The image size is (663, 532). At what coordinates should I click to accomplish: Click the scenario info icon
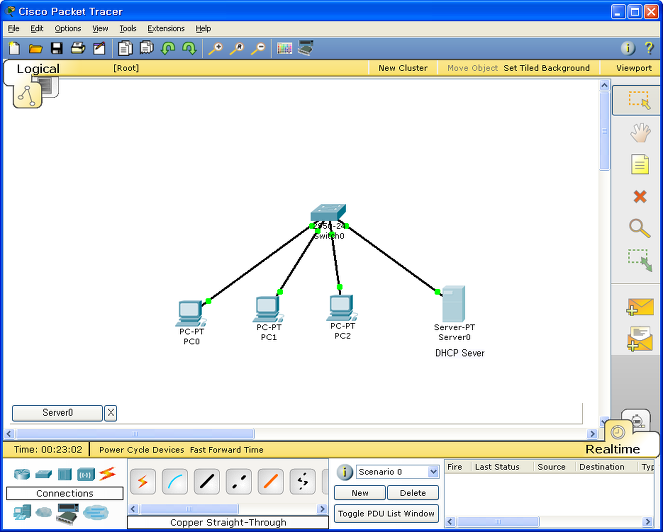(x=345, y=472)
